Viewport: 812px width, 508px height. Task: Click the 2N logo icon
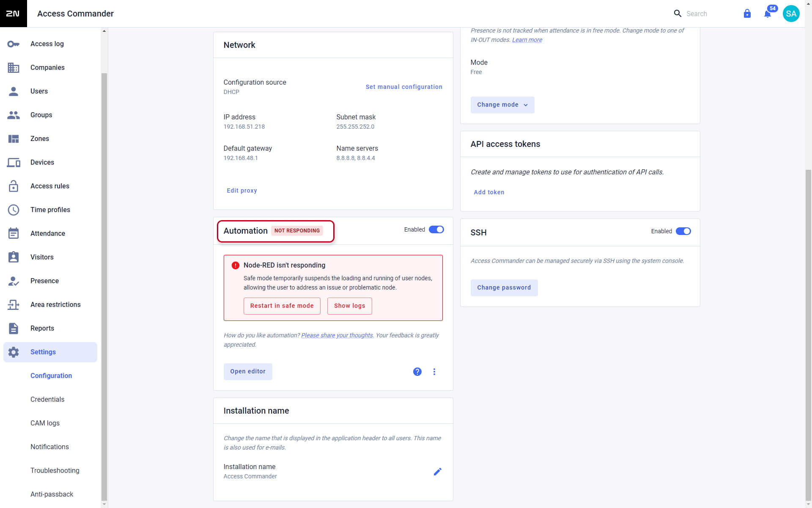(x=13, y=14)
